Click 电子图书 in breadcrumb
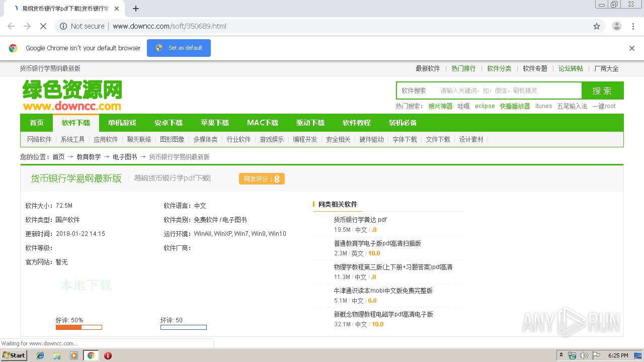This screenshot has height=362, width=644. pyautogui.click(x=125, y=157)
